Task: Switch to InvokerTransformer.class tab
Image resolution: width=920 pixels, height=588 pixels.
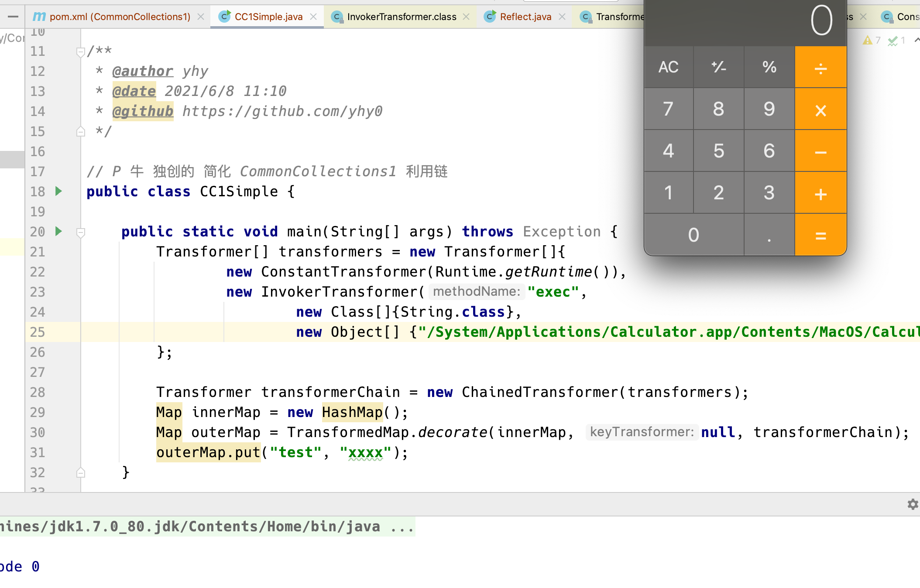Action: click(401, 17)
